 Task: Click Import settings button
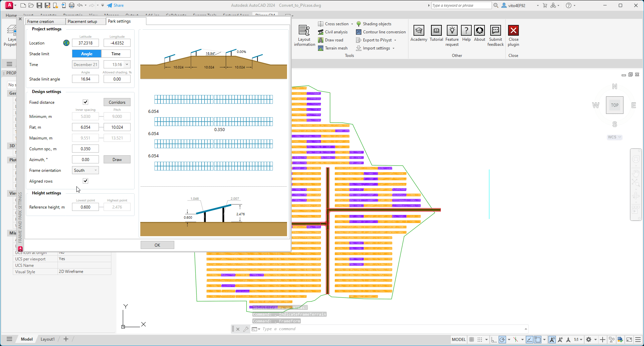(373, 48)
